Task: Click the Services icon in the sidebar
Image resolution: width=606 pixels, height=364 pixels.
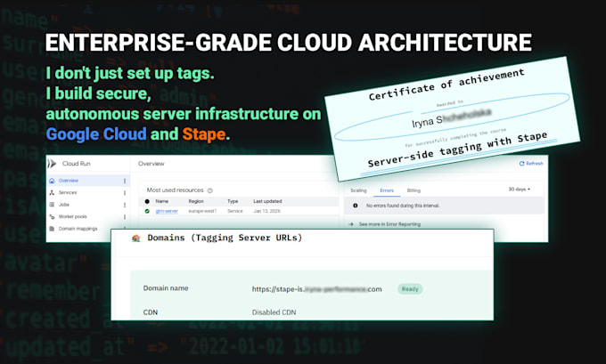Action: [x=52, y=192]
